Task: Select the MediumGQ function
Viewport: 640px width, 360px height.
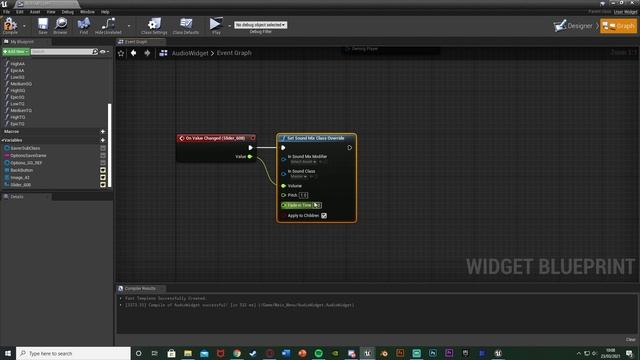Action: [x=21, y=84]
